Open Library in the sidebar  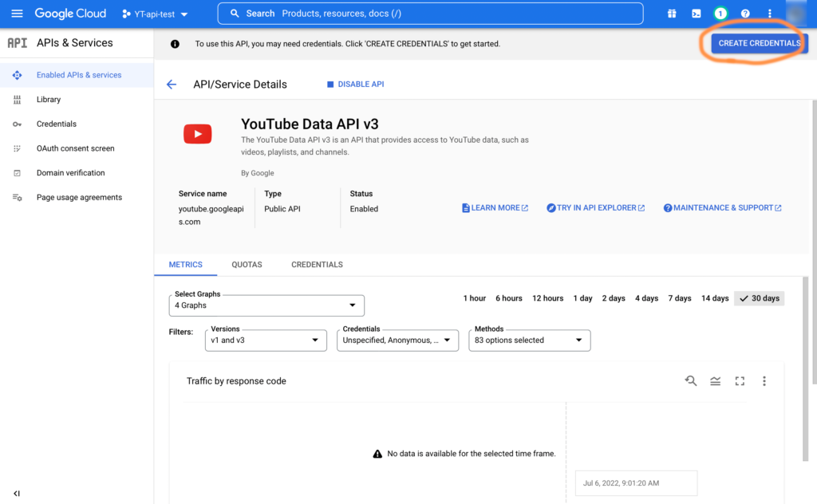coord(49,100)
